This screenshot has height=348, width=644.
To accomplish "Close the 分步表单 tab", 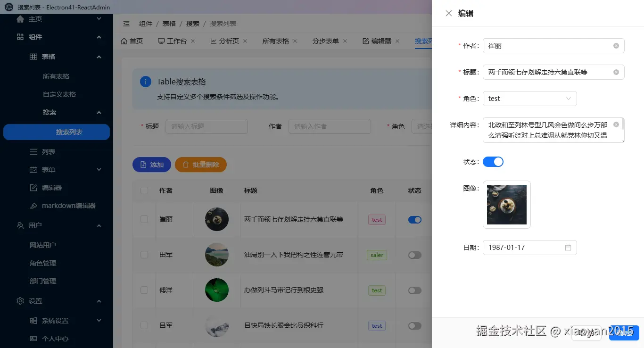I will 345,41.
